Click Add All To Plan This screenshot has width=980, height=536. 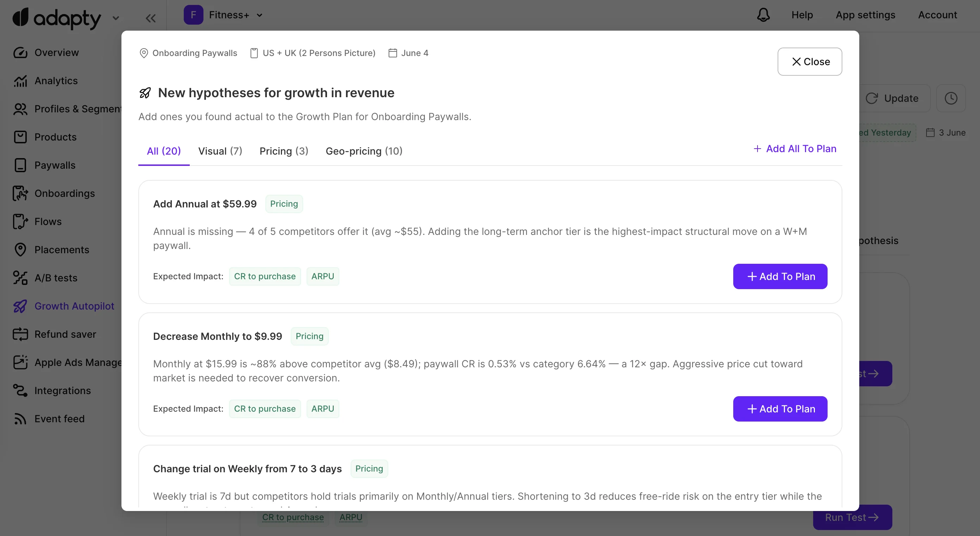(x=795, y=149)
